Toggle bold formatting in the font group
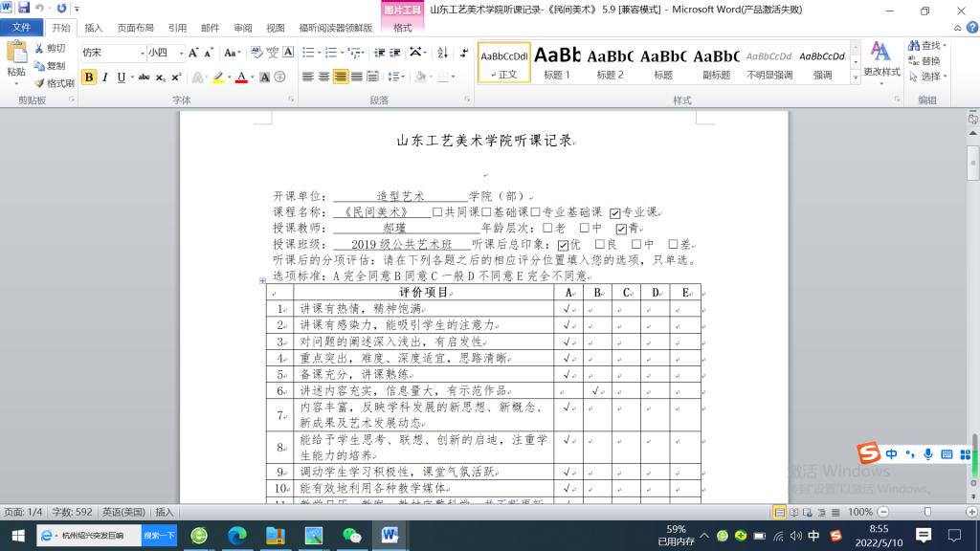Screen dimensions: 980x551 [89, 77]
